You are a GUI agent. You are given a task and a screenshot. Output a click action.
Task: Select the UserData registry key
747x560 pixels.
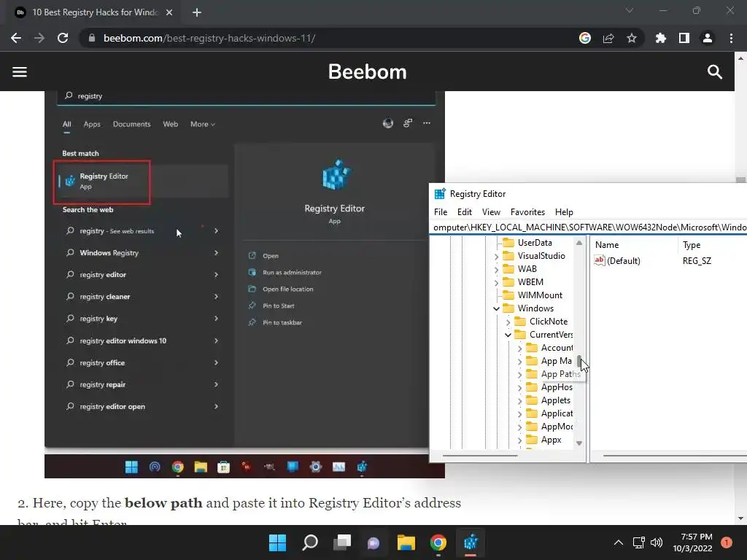(535, 242)
